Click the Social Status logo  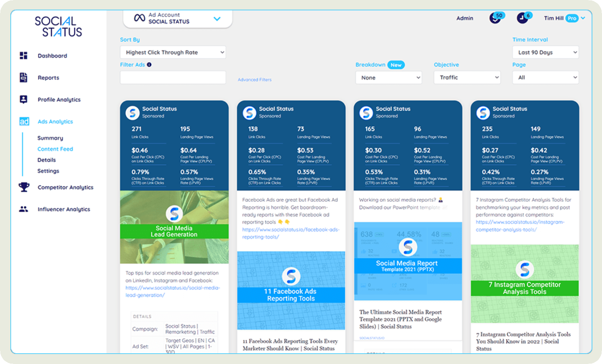pyautogui.click(x=59, y=26)
